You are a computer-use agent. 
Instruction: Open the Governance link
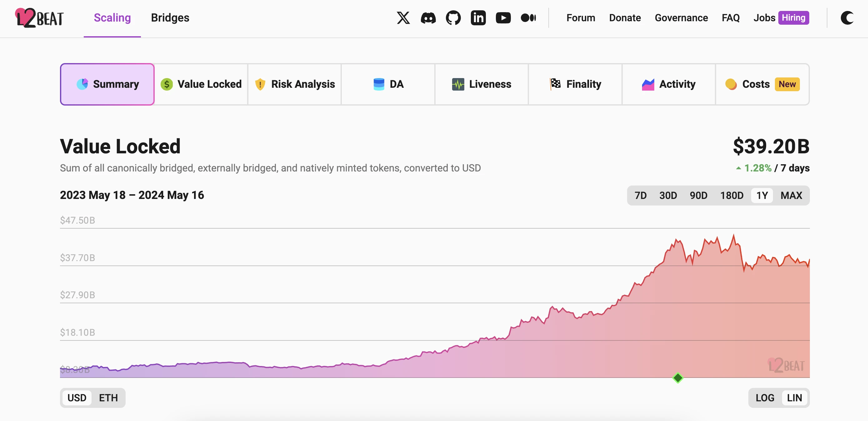[681, 18]
